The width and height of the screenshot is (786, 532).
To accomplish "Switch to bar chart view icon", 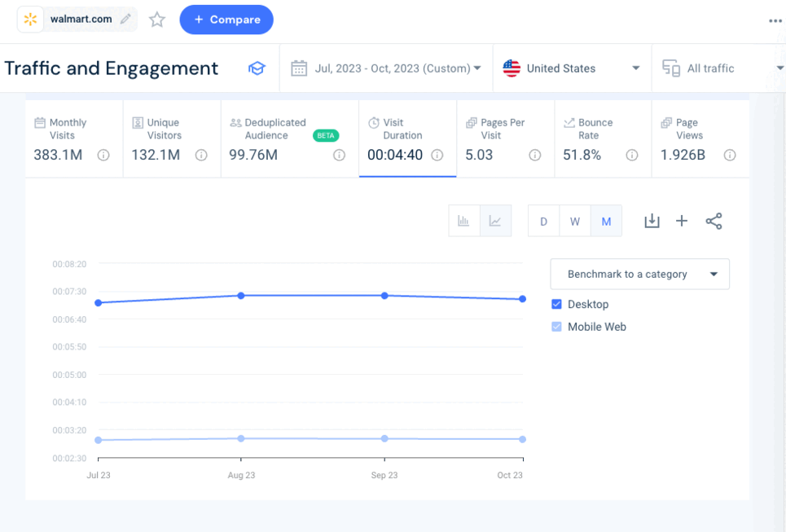I will [464, 221].
